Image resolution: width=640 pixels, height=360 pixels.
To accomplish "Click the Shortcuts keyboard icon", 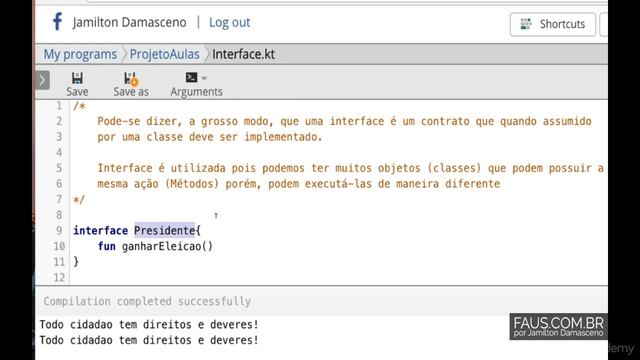I will tap(526, 24).
